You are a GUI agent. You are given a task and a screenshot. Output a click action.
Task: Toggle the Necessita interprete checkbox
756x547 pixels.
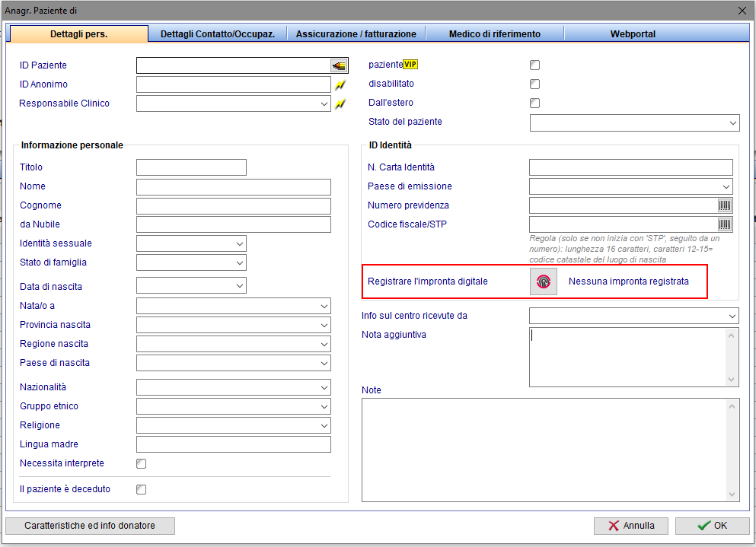142,463
